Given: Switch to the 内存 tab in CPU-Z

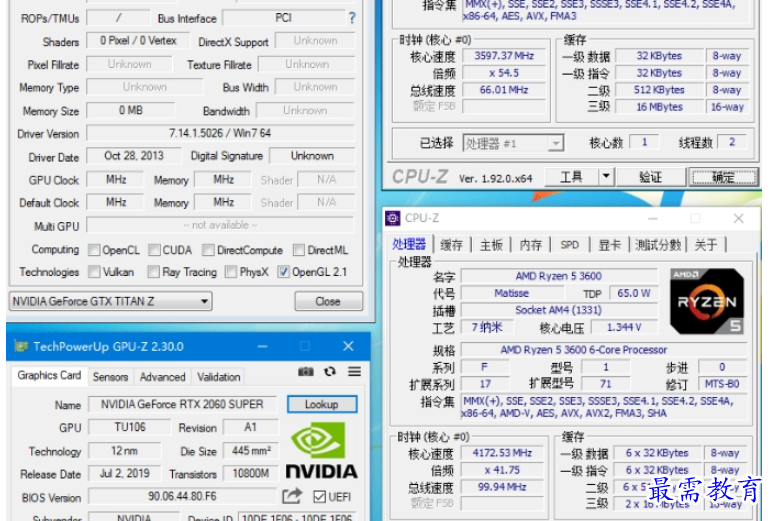Looking at the screenshot, I should click(x=531, y=245).
